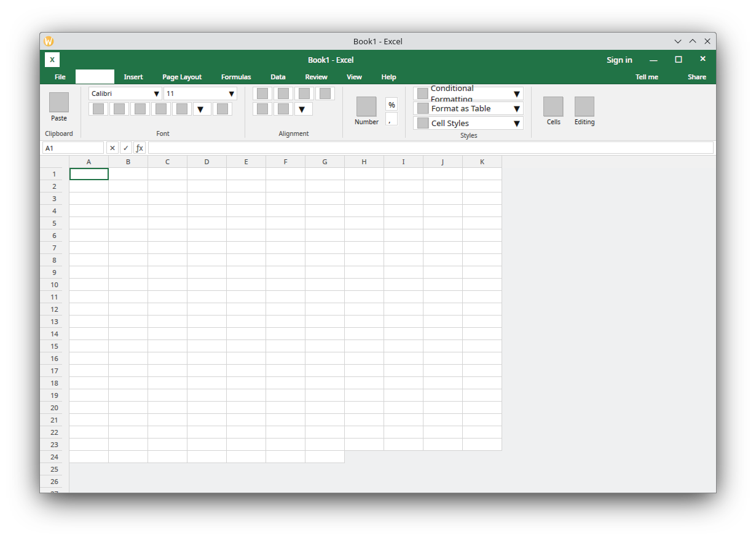Image resolution: width=756 pixels, height=540 pixels.
Task: Expand the Conditional Formatting dropdown arrow
Action: click(x=517, y=94)
